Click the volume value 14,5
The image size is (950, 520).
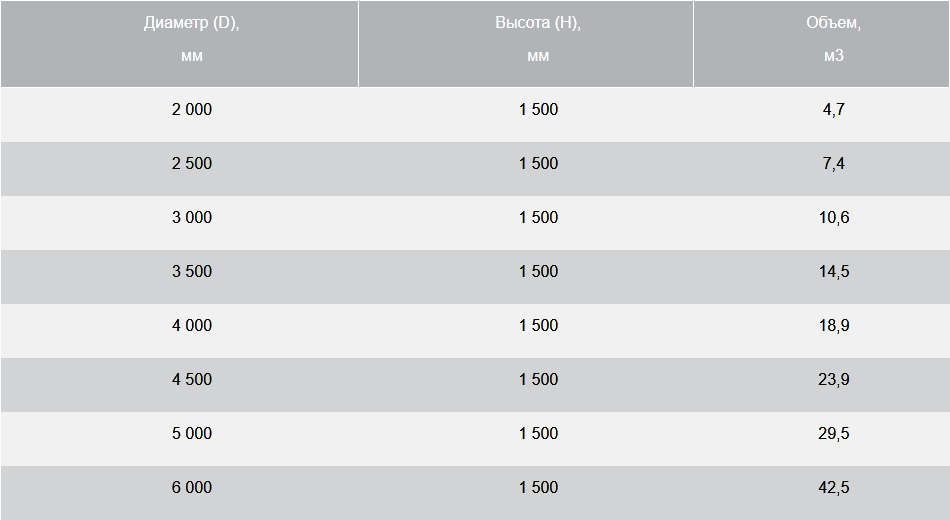coord(834,272)
